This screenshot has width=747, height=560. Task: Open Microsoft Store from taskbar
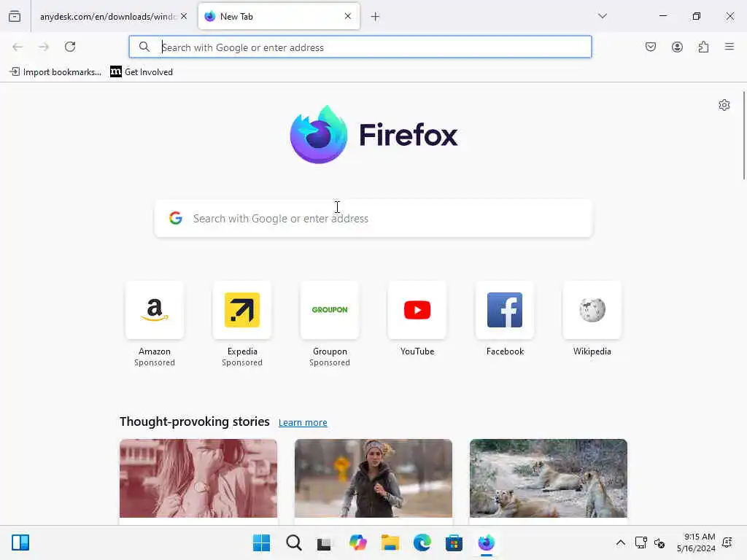point(454,542)
